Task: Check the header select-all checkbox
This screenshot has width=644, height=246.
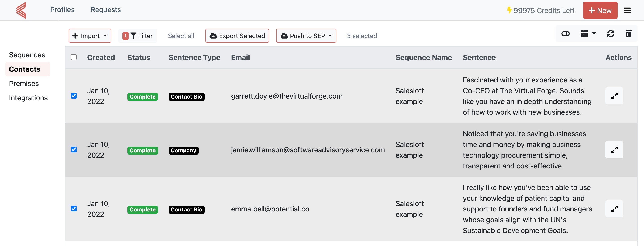Action: pos(74,57)
